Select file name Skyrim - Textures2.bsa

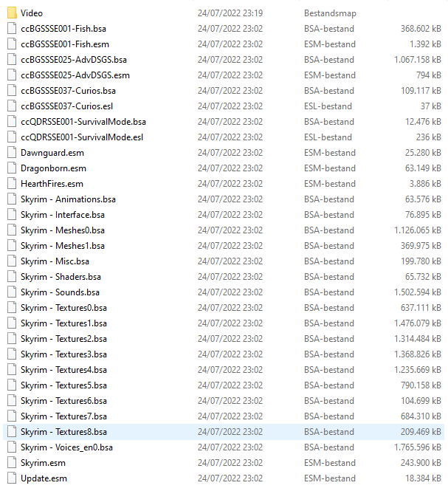point(64,338)
